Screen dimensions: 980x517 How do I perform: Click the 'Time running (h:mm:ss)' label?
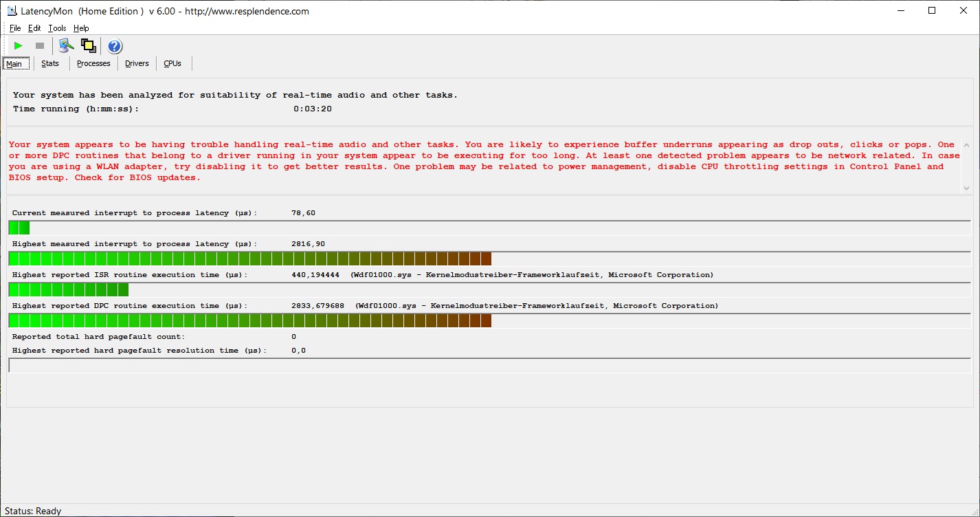click(x=76, y=109)
